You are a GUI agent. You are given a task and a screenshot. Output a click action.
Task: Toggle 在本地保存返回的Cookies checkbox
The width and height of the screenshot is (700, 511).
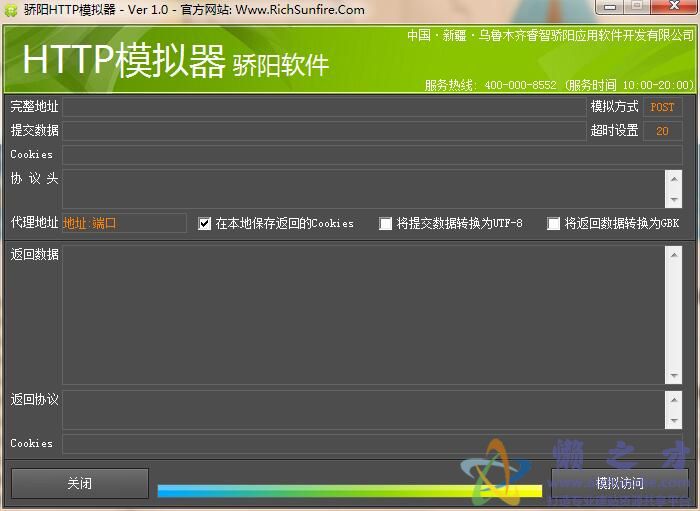204,223
